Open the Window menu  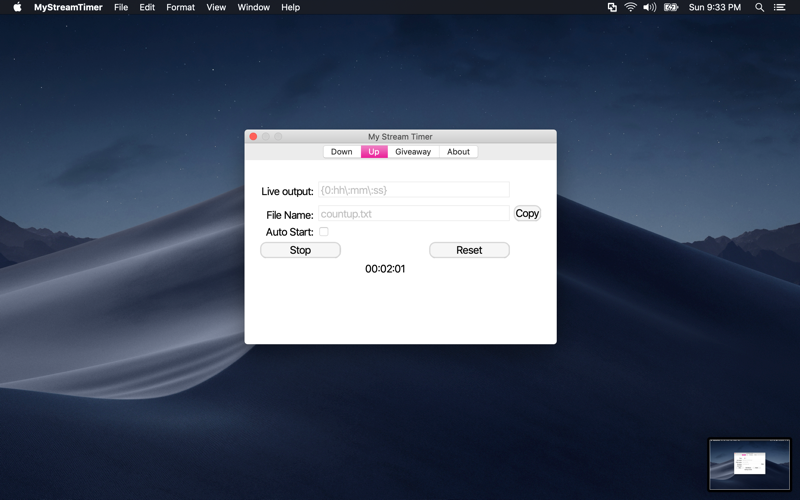[253, 7]
